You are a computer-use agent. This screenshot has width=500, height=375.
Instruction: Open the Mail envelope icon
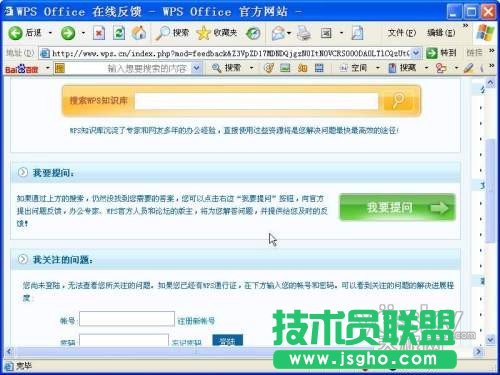click(x=278, y=33)
